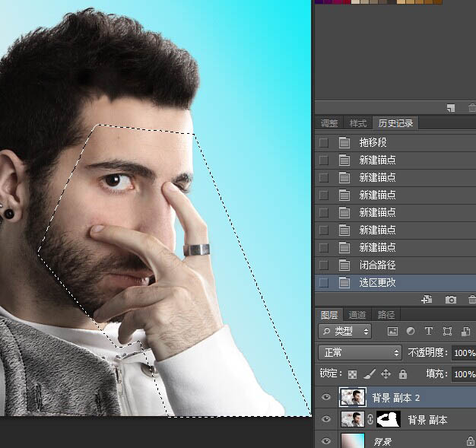Click state icon beside 拖移段
Screen dimensions: 476x448
point(344,142)
